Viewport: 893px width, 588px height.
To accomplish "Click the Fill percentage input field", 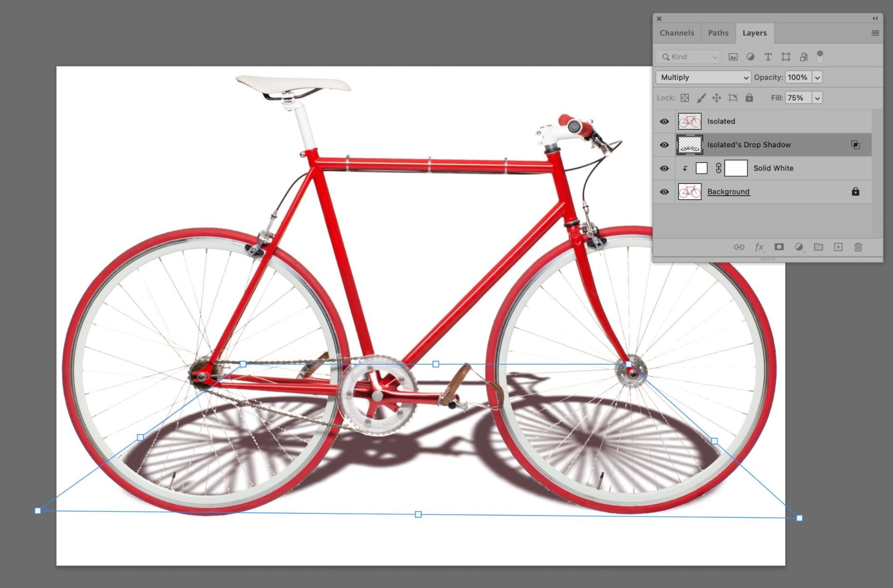I will (x=798, y=98).
